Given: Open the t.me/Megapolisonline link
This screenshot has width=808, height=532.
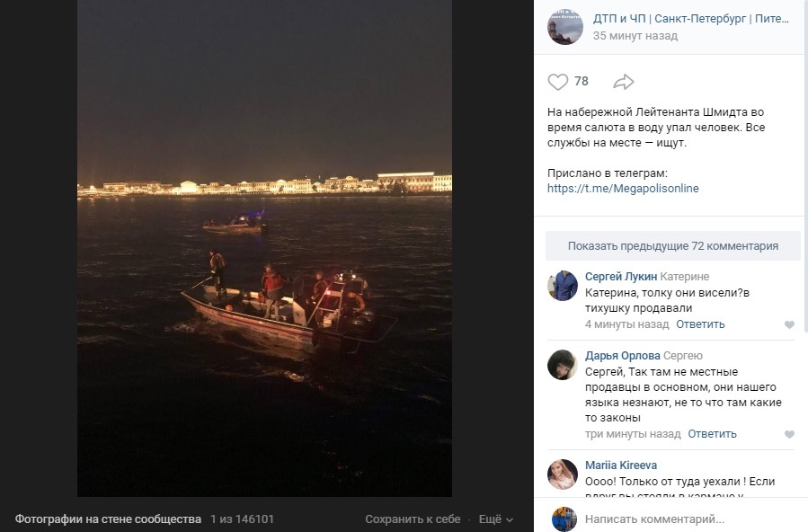Looking at the screenshot, I should click(623, 189).
